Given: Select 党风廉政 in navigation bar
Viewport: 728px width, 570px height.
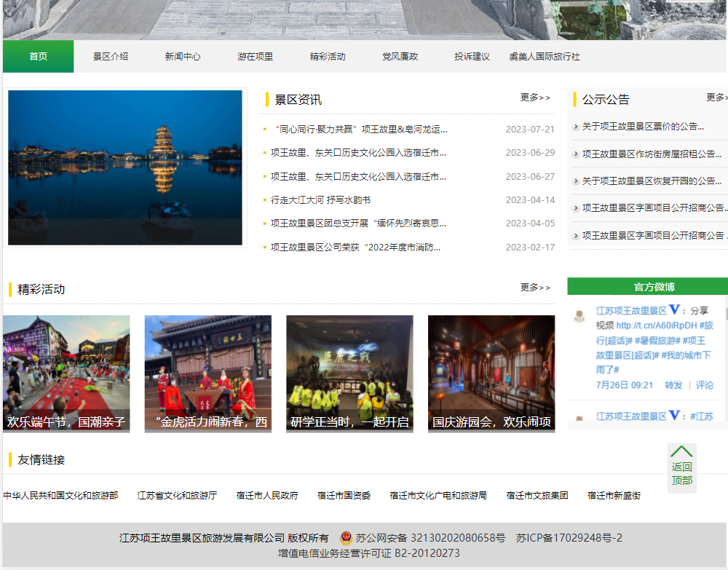Looking at the screenshot, I should (400, 57).
